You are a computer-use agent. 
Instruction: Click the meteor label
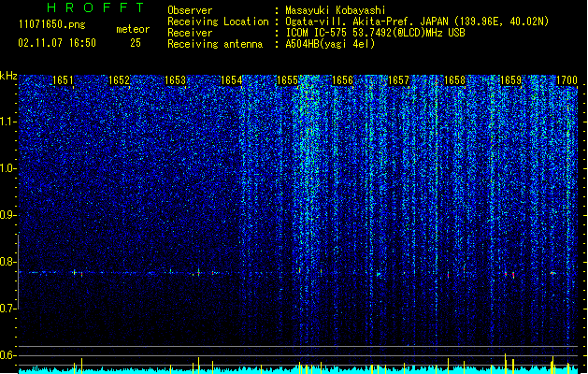coord(133,29)
